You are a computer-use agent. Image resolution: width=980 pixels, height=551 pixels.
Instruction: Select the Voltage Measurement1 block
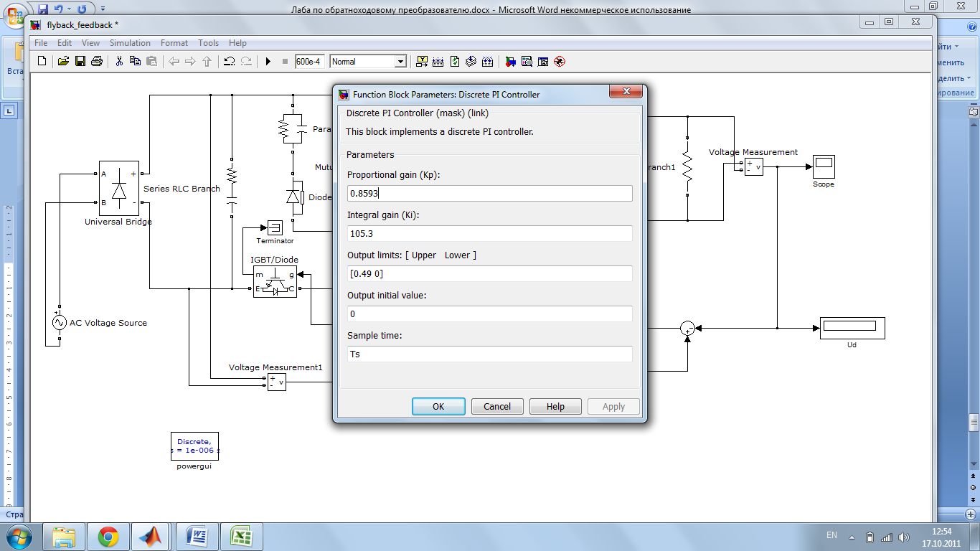pos(276,382)
